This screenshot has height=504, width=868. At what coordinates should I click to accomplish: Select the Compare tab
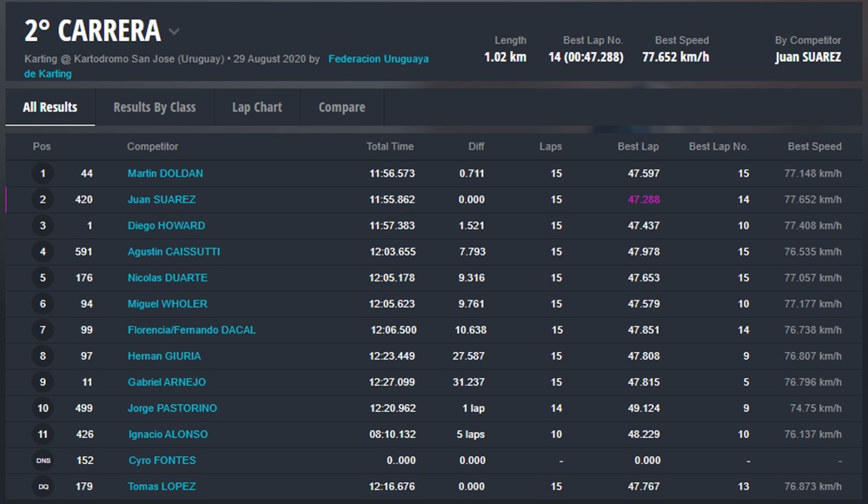(x=341, y=108)
